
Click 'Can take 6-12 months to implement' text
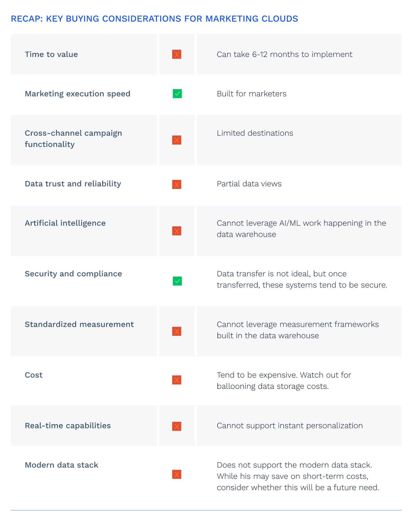(x=284, y=54)
